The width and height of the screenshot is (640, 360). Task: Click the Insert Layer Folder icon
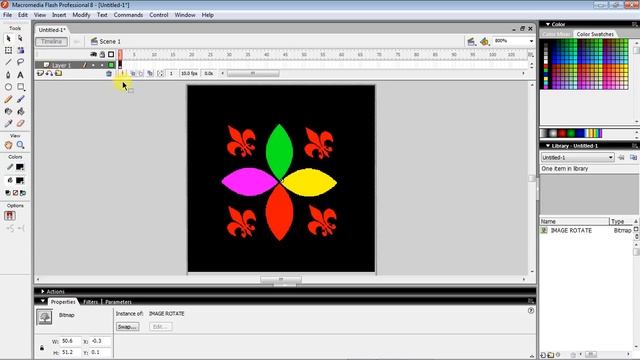58,73
